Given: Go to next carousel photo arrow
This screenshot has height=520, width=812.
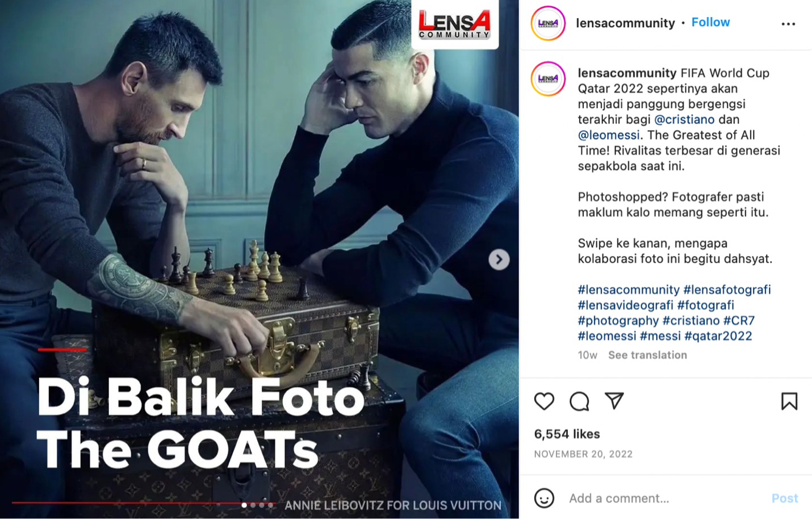Looking at the screenshot, I should [499, 259].
